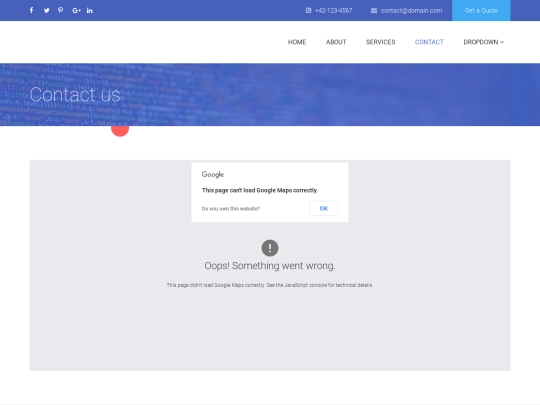Click the phone icon beside +42-123-4567

coord(309,10)
